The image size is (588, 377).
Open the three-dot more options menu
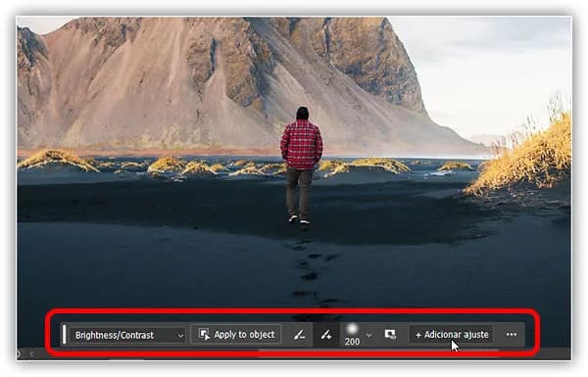tap(512, 334)
